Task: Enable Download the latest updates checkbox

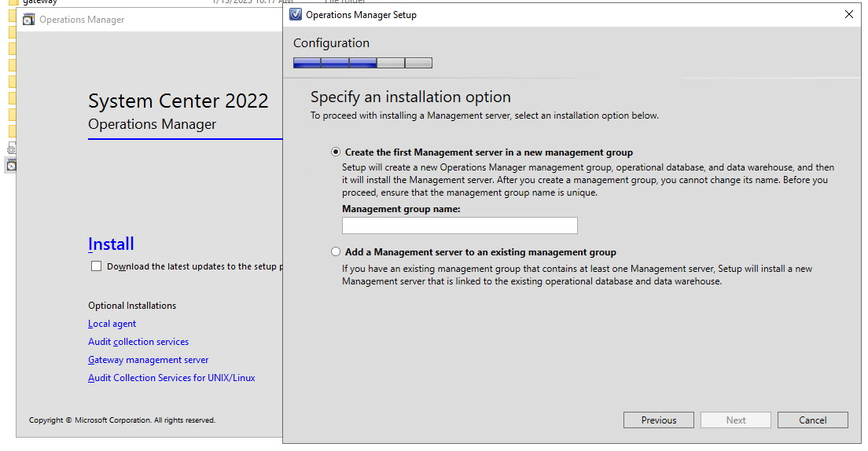Action: (97, 266)
